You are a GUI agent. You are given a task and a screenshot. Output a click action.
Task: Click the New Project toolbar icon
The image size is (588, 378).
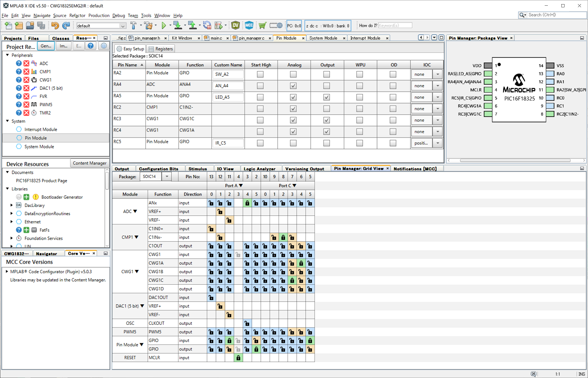pos(19,25)
